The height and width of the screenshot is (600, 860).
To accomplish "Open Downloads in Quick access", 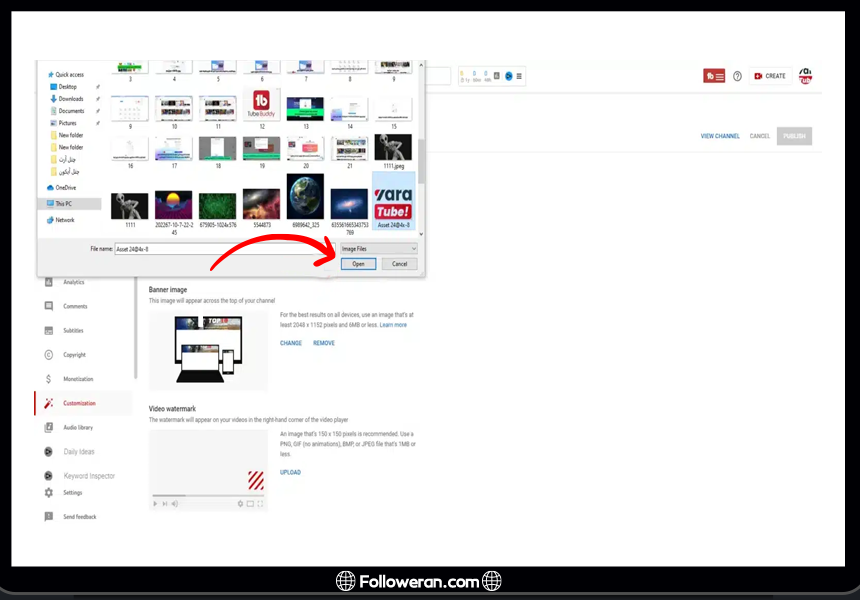I will tap(70, 99).
